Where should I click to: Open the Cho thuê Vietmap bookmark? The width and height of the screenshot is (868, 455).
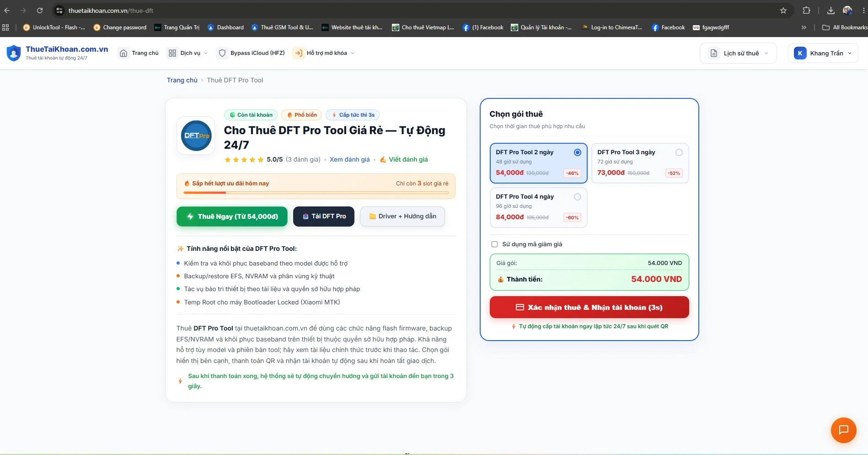tap(423, 27)
